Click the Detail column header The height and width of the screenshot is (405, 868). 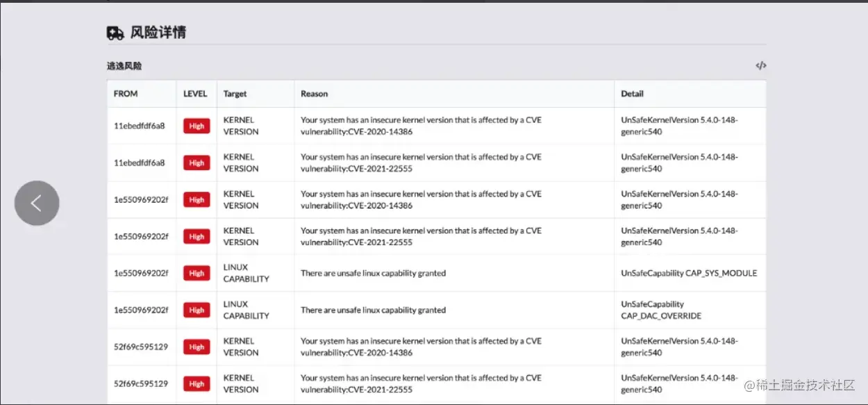(632, 94)
